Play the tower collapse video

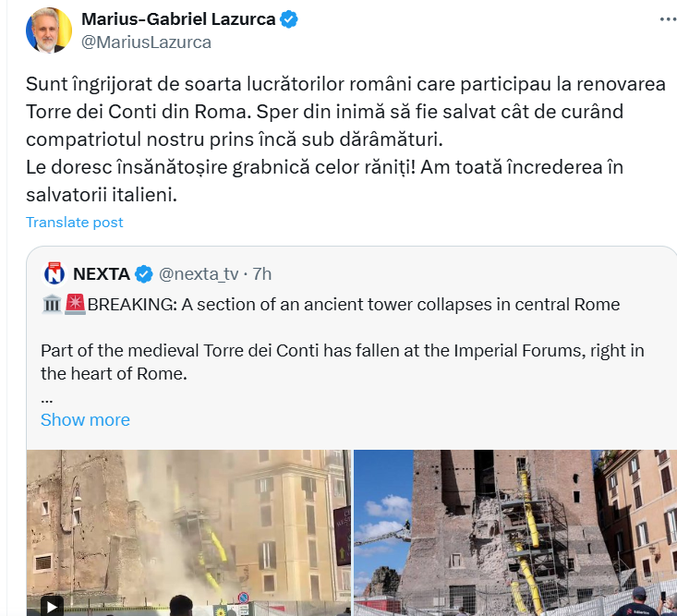coord(53,606)
